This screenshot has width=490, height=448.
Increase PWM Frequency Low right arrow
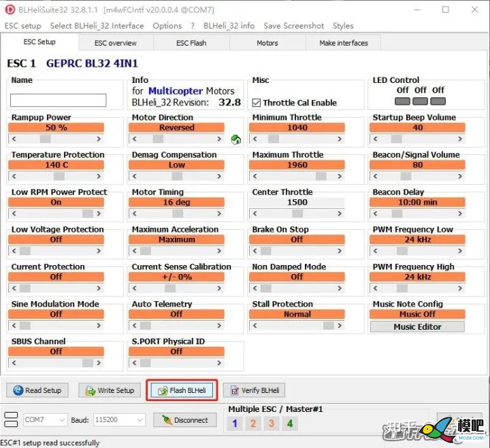pos(460,251)
